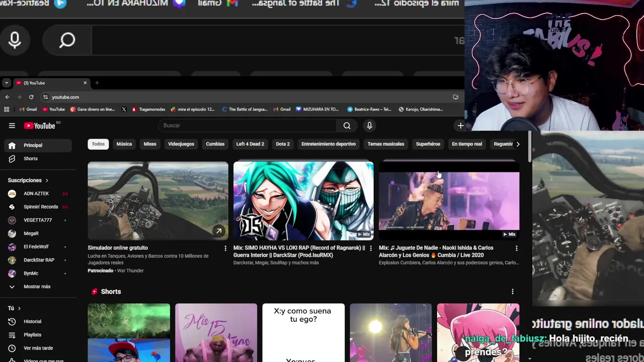The image size is (644, 362).
Task: Select the Dota 2 filter chip
Action: (283, 144)
